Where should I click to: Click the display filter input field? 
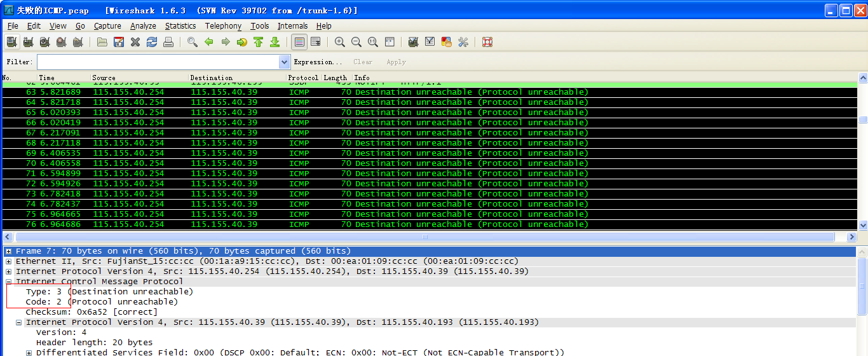158,62
